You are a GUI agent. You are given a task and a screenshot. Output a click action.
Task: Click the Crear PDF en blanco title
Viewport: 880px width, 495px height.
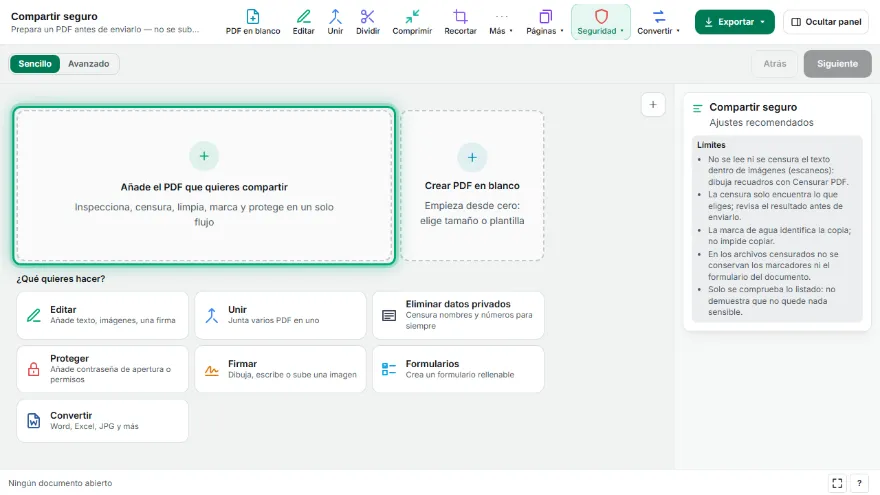click(472, 186)
